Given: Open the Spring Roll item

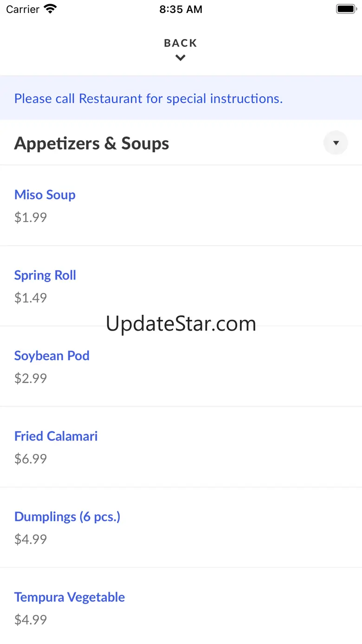Looking at the screenshot, I should [x=45, y=275].
